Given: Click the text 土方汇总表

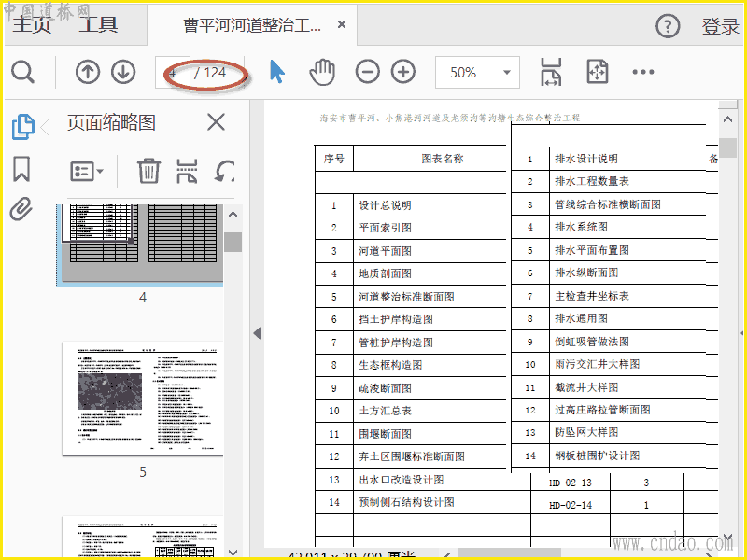Looking at the screenshot, I should 385,411.
